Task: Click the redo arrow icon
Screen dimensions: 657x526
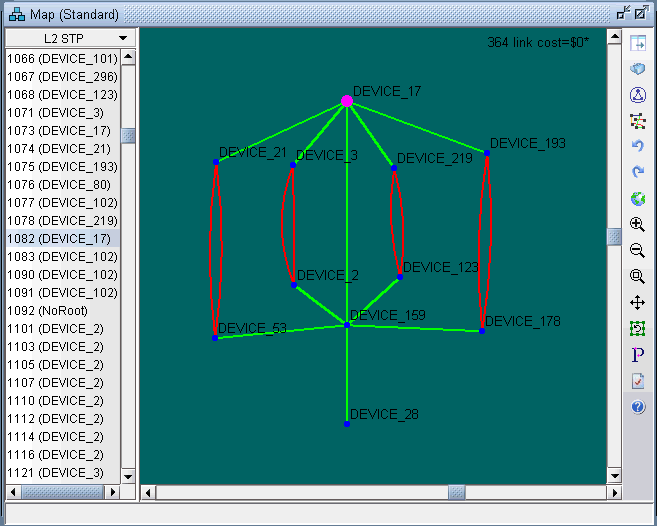Action: [x=638, y=173]
